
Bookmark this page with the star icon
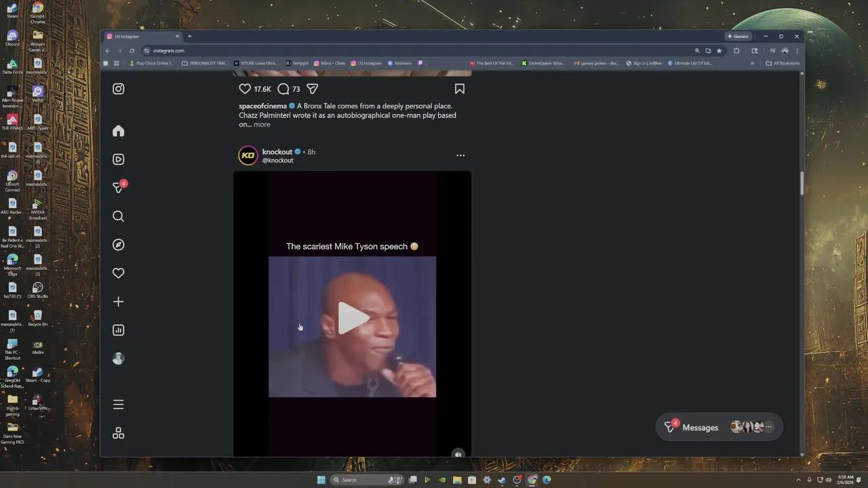[x=719, y=51]
